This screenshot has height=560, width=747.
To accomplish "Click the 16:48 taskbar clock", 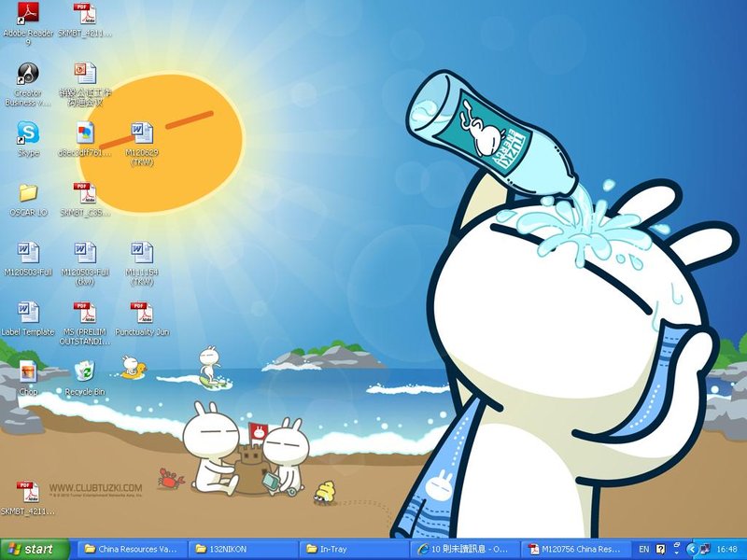I will point(727,549).
